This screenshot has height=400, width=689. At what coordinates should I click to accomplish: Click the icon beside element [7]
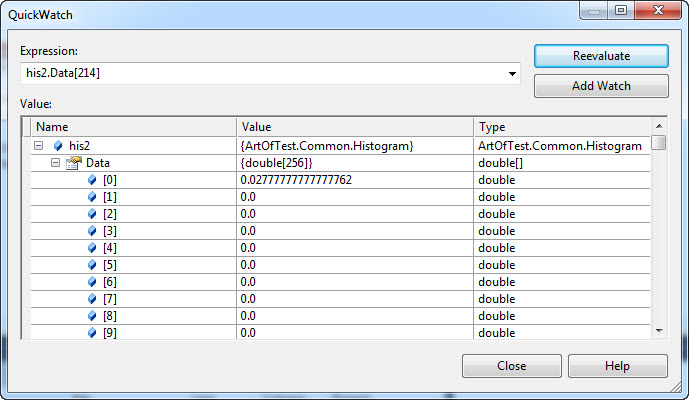[x=92, y=299]
